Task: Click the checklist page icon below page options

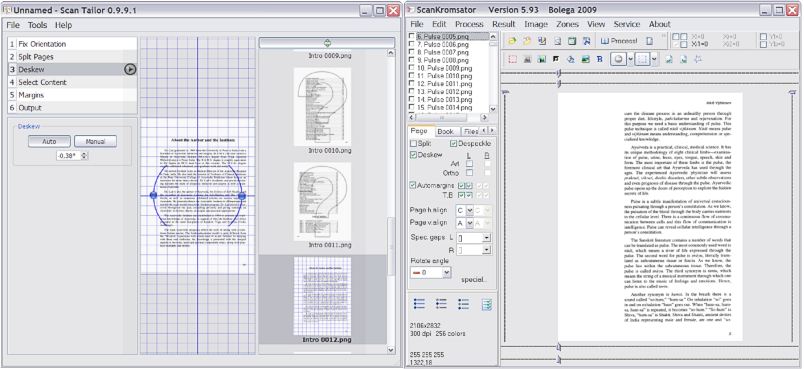Action: pyautogui.click(x=487, y=304)
